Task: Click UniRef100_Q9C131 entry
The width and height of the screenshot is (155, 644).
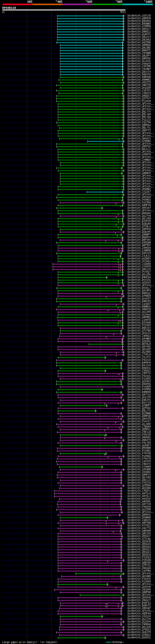Action: click(x=139, y=269)
